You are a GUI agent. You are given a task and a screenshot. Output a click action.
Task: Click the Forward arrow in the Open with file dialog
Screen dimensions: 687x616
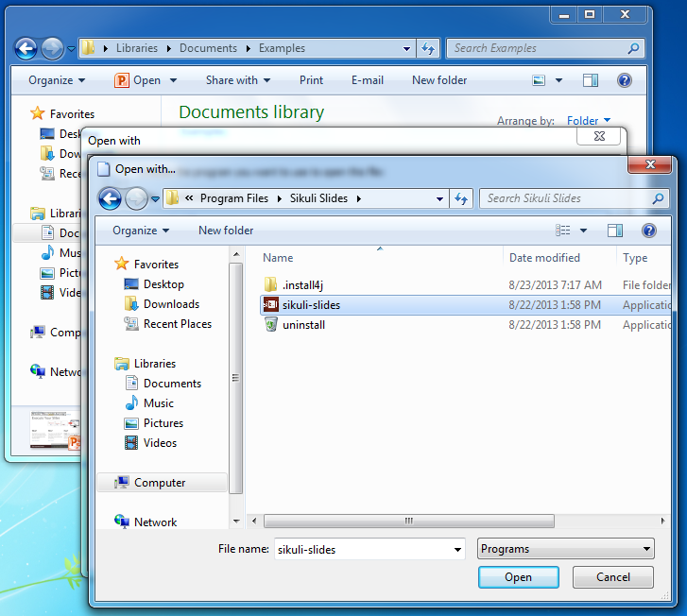pyautogui.click(x=136, y=199)
